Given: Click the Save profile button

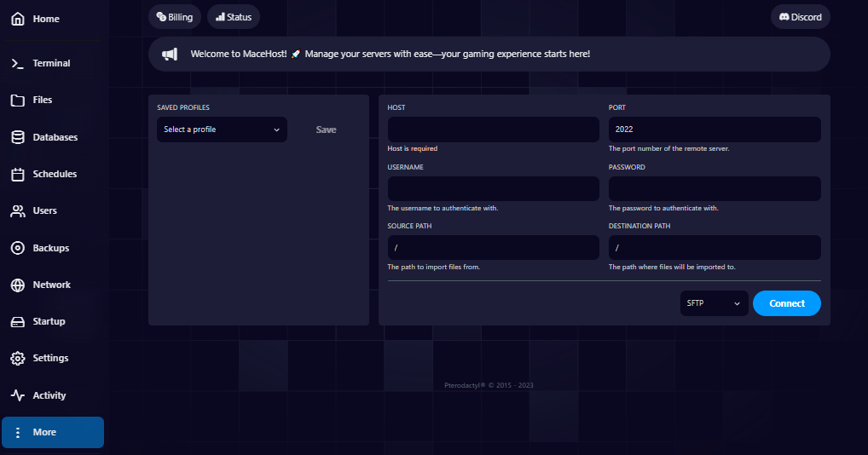Looking at the screenshot, I should (x=326, y=130).
